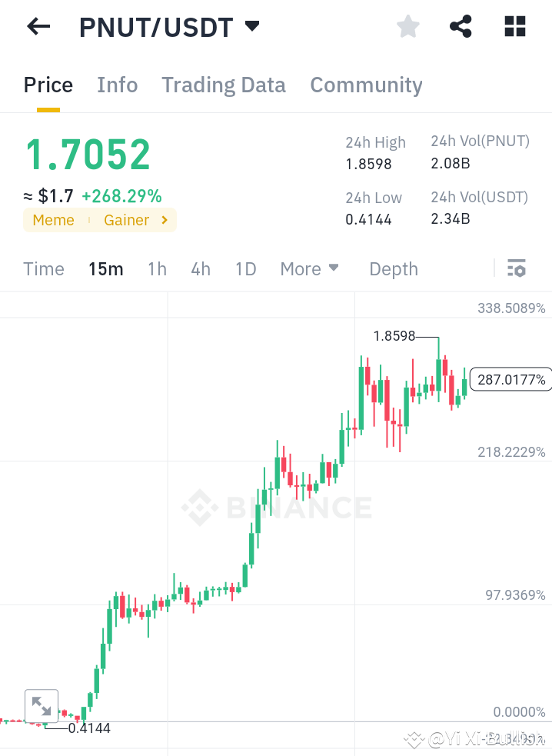The width and height of the screenshot is (552, 756).
Task: Open the Community tab
Action: tap(366, 85)
